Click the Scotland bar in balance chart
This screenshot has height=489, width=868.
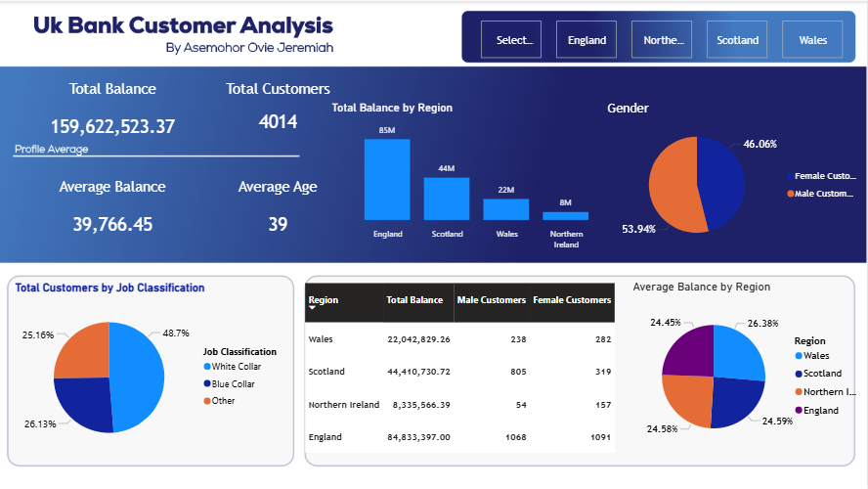(x=446, y=199)
